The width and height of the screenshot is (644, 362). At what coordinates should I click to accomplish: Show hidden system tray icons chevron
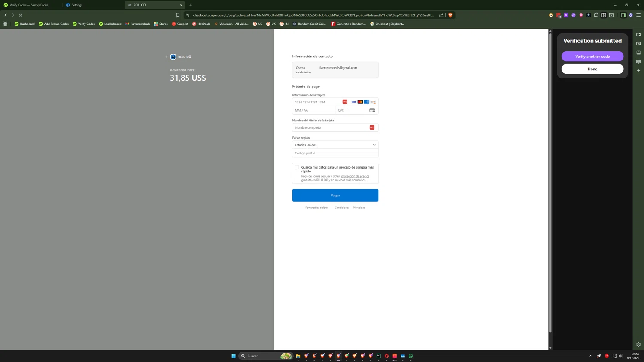[590, 356]
